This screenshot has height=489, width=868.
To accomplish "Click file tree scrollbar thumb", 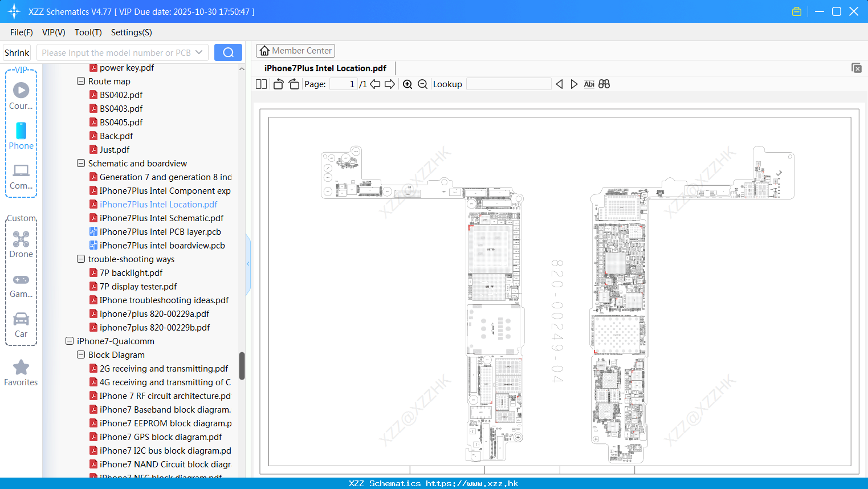I will coord(242,366).
